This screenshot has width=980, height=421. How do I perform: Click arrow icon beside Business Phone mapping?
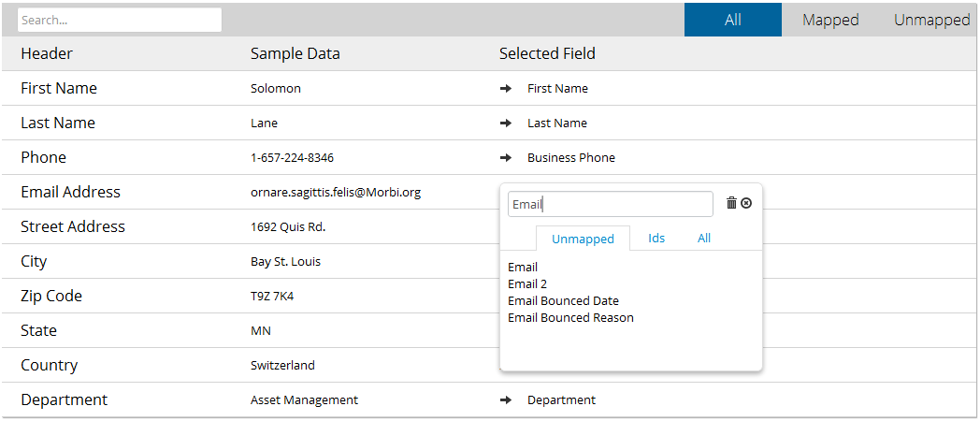[x=506, y=158]
